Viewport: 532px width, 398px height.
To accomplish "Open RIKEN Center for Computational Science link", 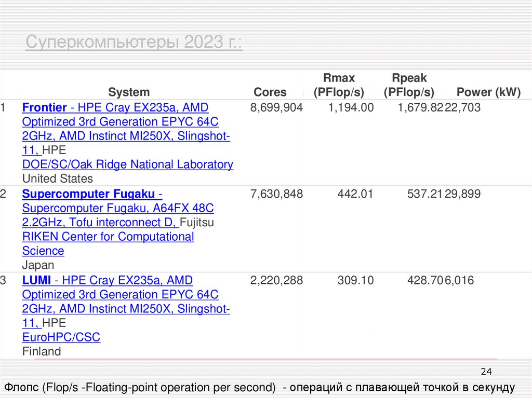I will [x=108, y=243].
